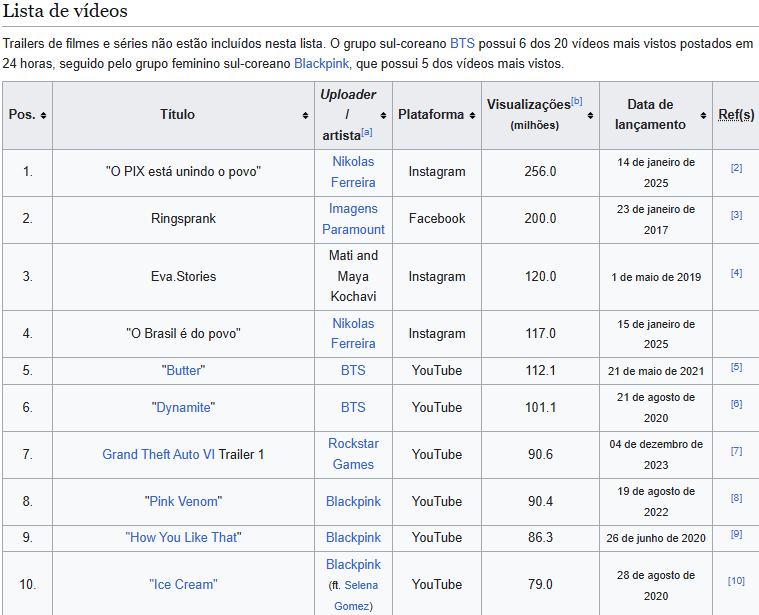
Task: Click the 90.4 views value
Action: [x=540, y=501]
